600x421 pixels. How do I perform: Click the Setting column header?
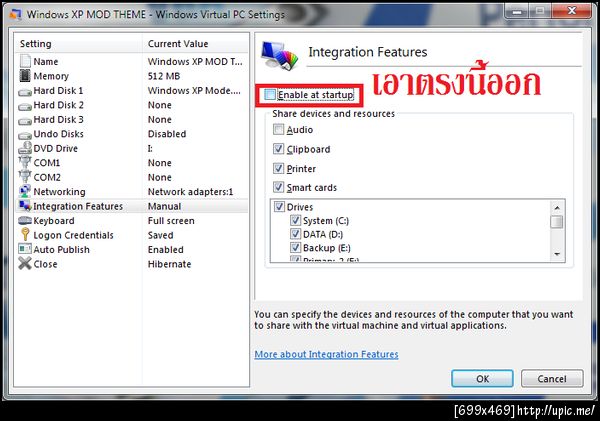pos(79,44)
